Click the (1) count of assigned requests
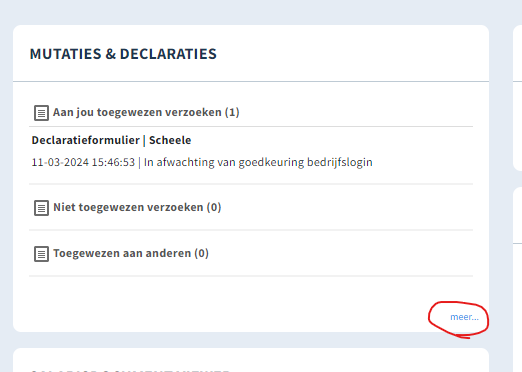This screenshot has height=372, width=522. [232, 112]
